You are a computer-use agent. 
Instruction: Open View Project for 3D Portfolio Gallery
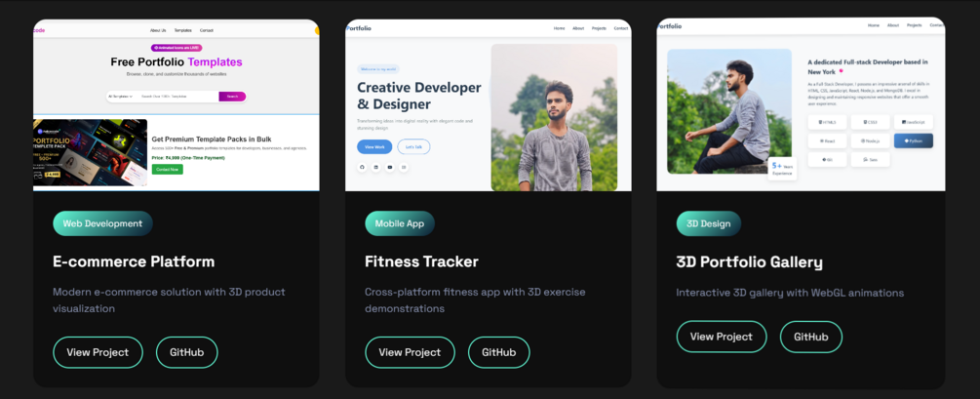click(722, 337)
